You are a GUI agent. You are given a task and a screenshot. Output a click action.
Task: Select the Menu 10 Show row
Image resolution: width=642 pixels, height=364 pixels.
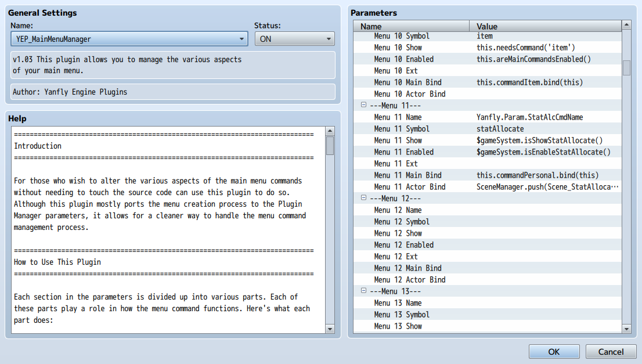487,48
